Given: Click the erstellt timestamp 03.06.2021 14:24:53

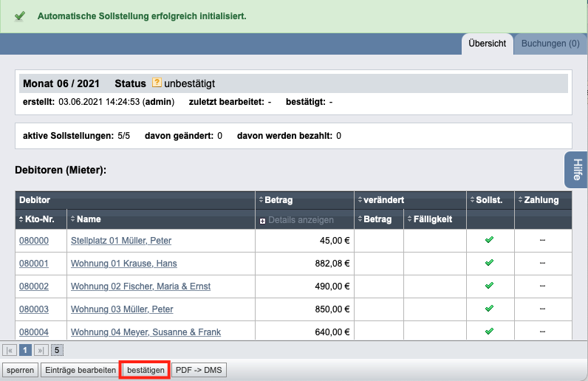Looking at the screenshot, I should tap(99, 102).
